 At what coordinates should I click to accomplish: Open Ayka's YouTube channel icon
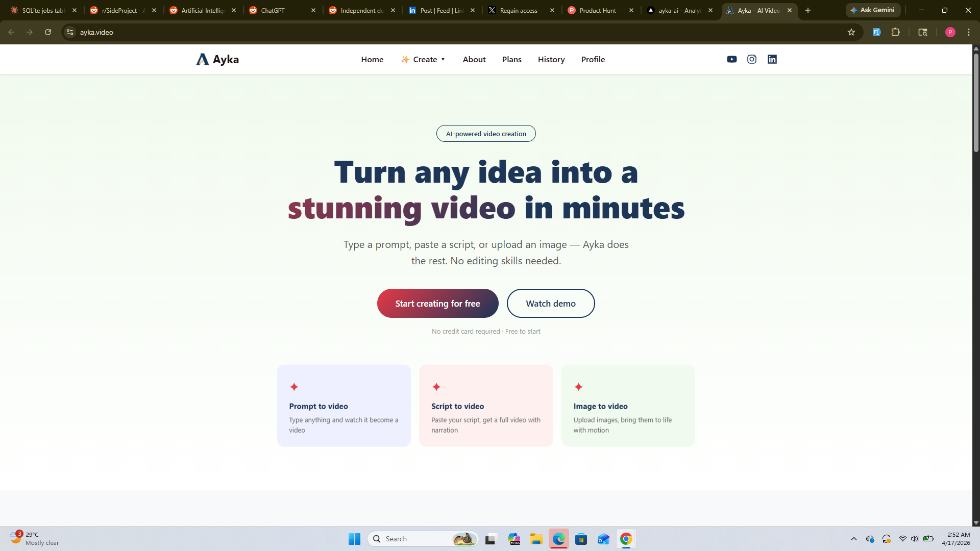731,59
